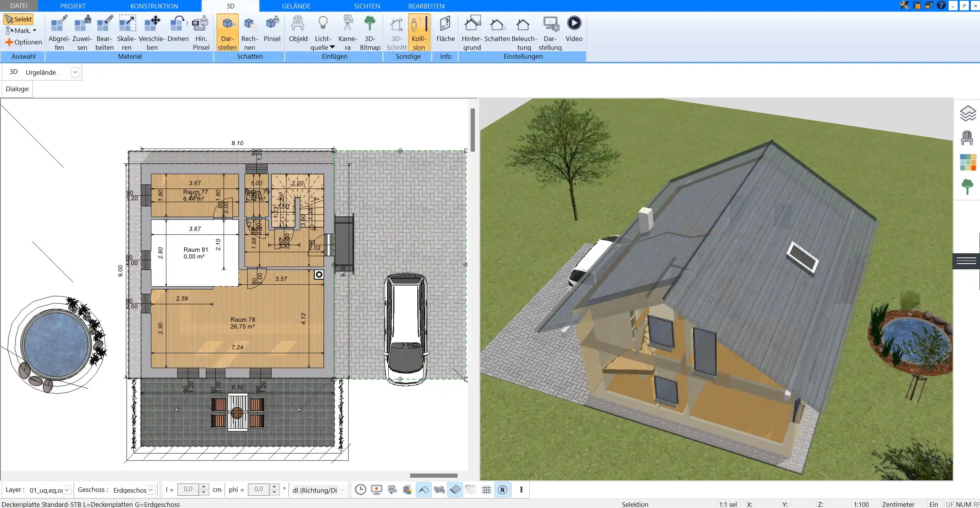This screenshot has width=980, height=508.
Task: Expand the bottom toolbar overflow handle
Action: point(521,490)
